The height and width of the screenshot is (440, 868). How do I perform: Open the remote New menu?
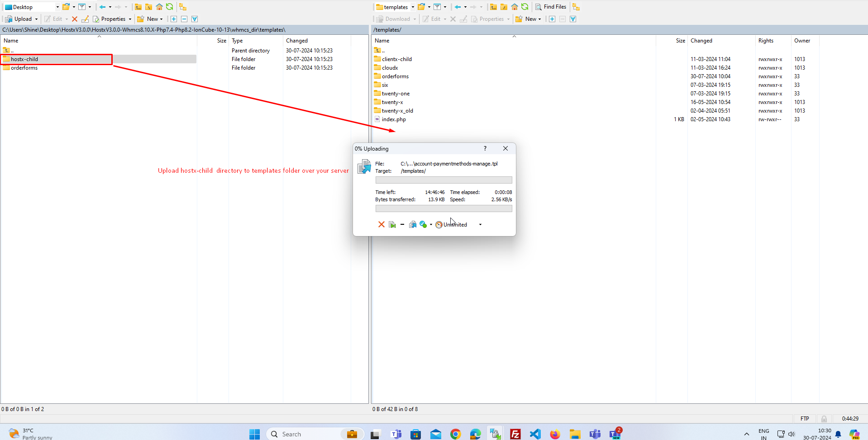(529, 19)
